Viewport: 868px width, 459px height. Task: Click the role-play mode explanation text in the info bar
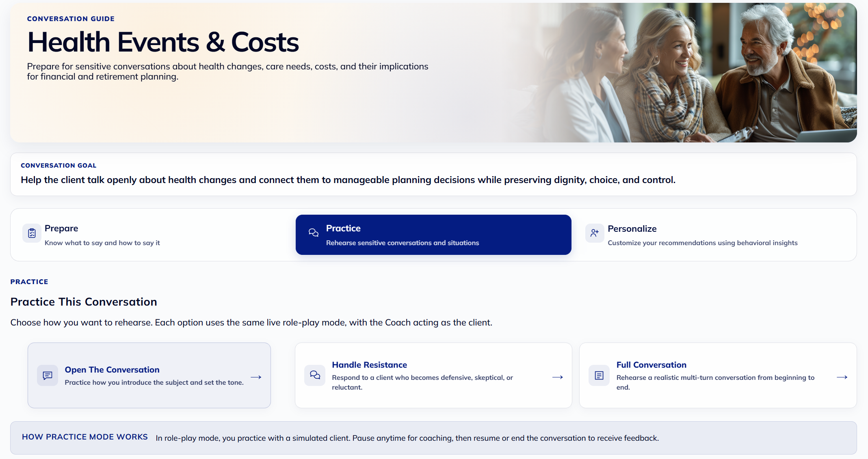(407, 438)
